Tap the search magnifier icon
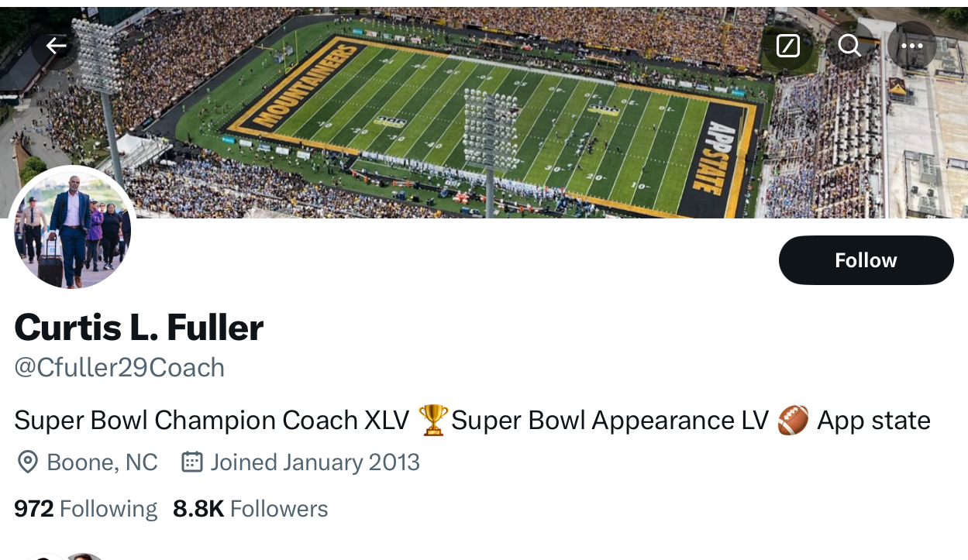 click(x=849, y=46)
